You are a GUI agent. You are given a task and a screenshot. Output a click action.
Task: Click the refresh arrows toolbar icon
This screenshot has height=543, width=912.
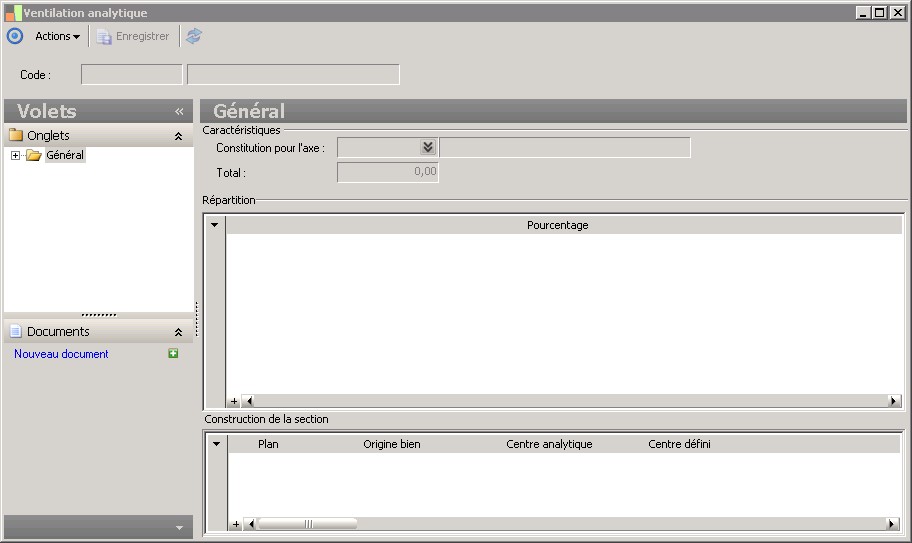tap(194, 36)
